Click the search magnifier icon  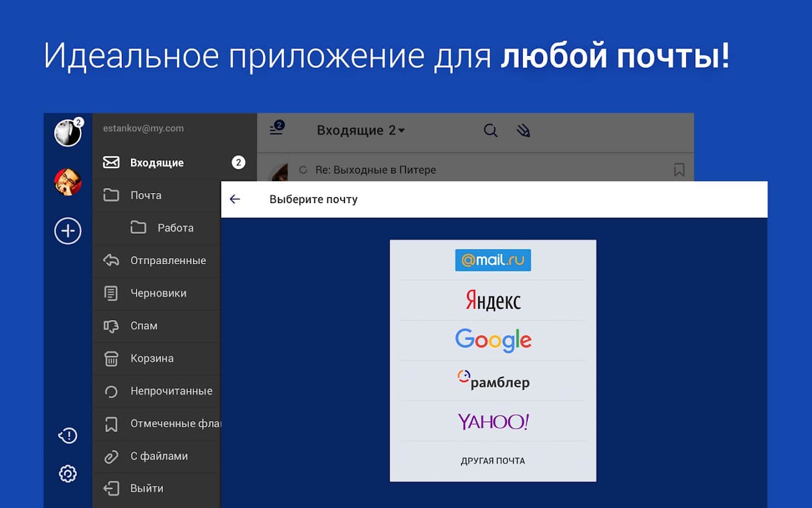491,130
